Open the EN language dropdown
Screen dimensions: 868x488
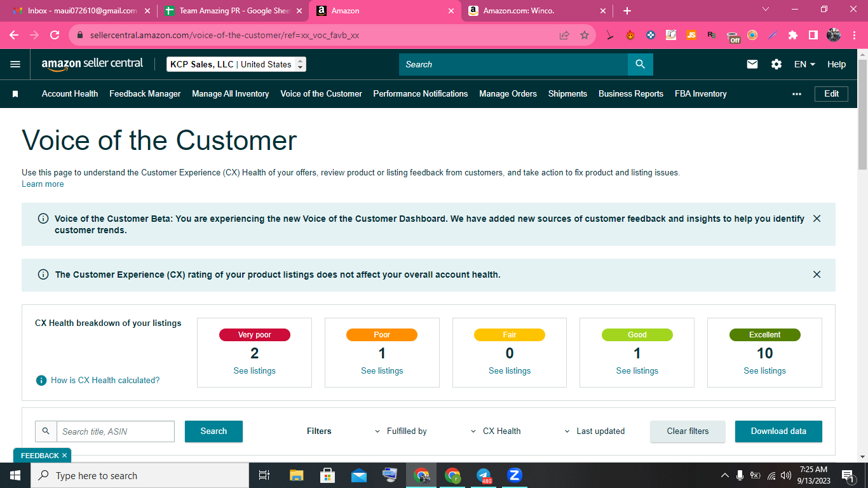(x=804, y=64)
